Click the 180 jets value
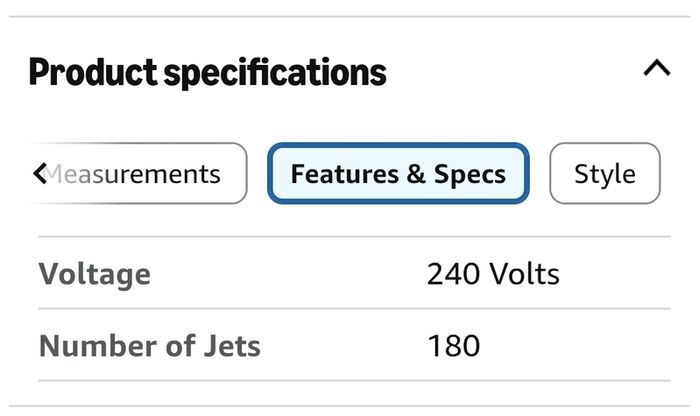This screenshot has height=416, width=700. click(x=454, y=346)
